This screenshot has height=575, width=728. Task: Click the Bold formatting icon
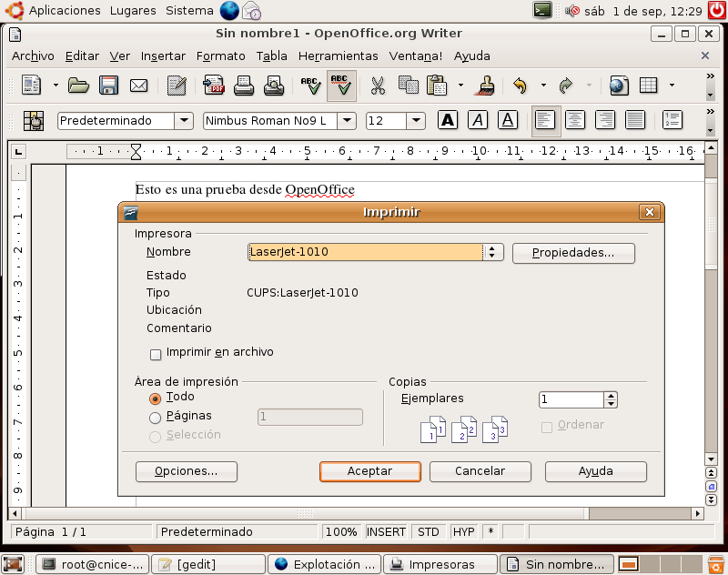pos(448,120)
